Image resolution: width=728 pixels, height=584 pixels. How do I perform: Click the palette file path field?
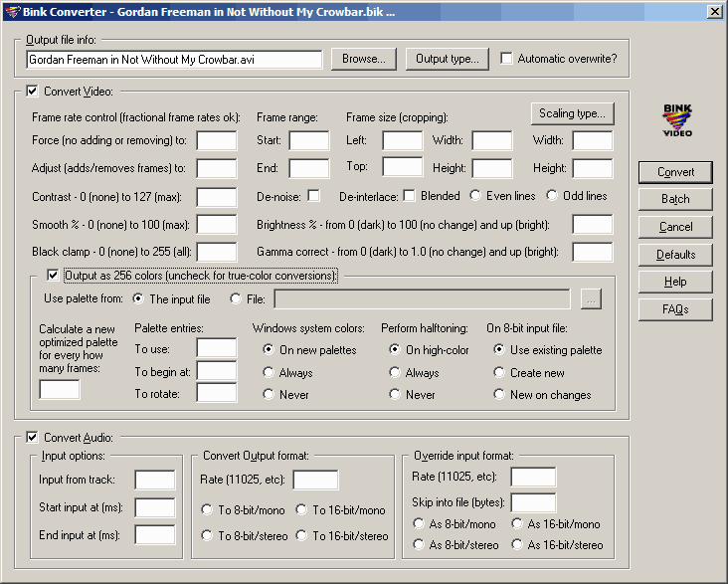coord(422,299)
